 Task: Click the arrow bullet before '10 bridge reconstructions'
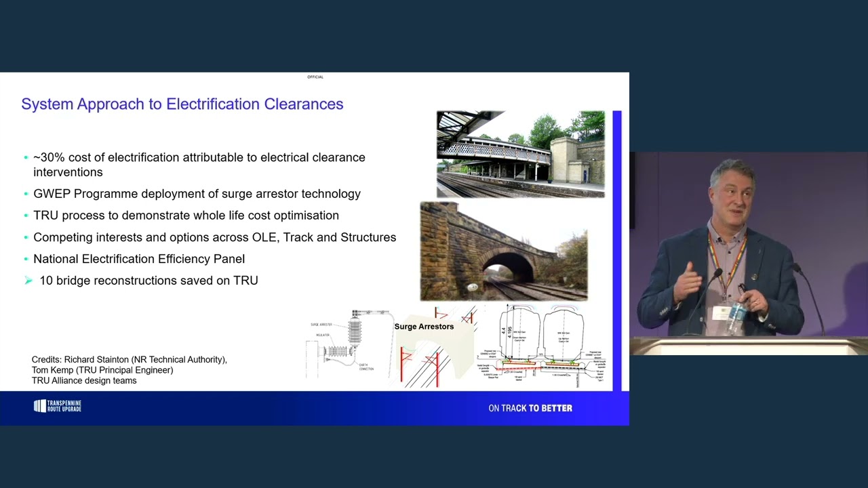coord(28,281)
